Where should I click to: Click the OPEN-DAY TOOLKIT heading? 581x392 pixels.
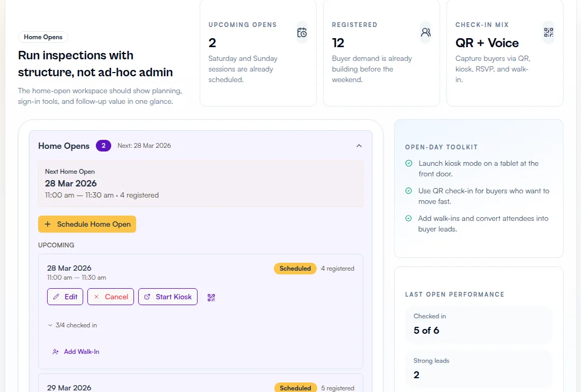[x=441, y=147]
